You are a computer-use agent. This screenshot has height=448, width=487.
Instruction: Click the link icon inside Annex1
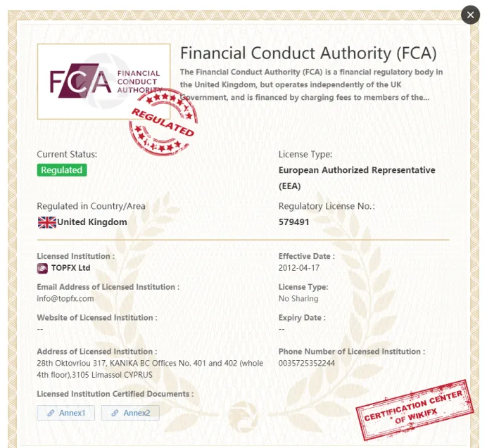click(51, 413)
